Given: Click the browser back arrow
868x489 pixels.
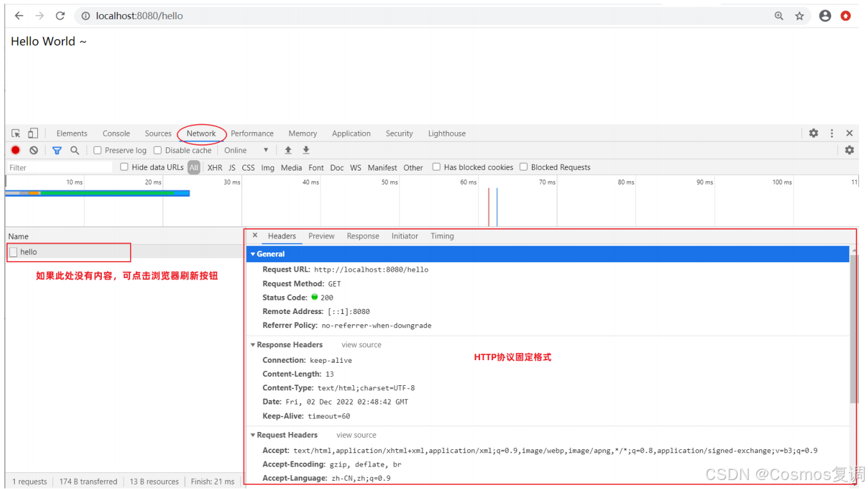Looking at the screenshot, I should coord(19,16).
